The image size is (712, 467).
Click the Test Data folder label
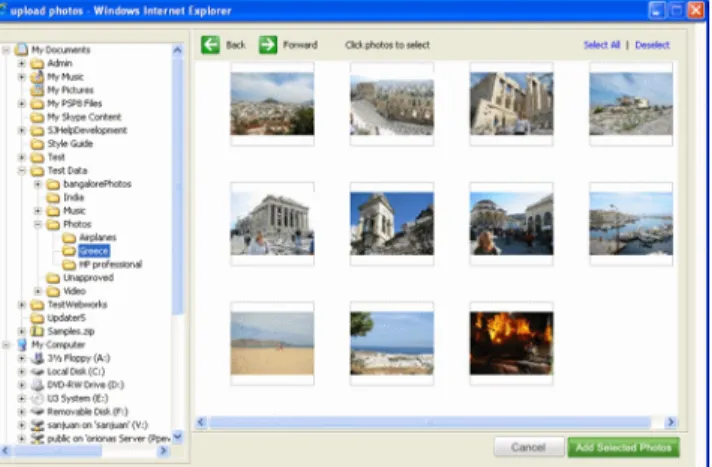(67, 171)
